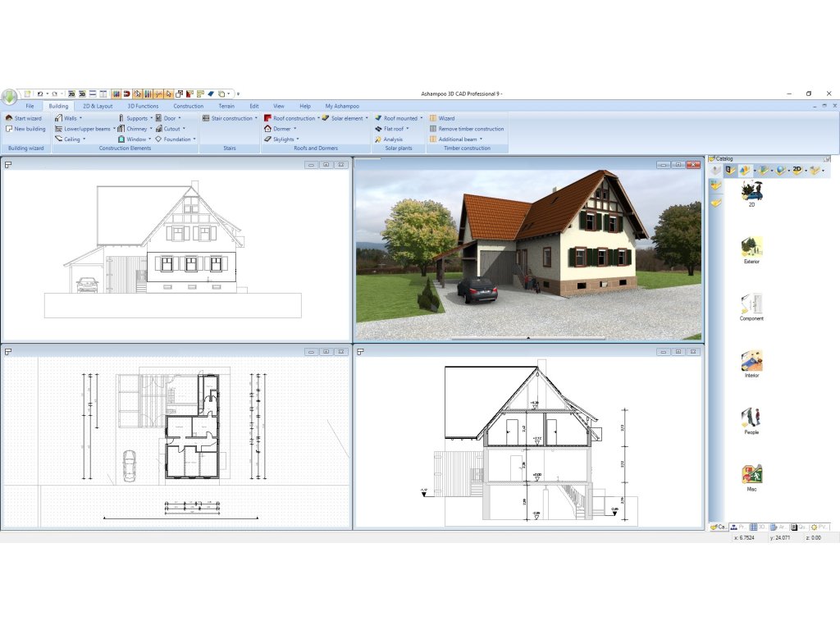Open a new 2D view from quick toolbar
The image size is (840, 630).
71,94
